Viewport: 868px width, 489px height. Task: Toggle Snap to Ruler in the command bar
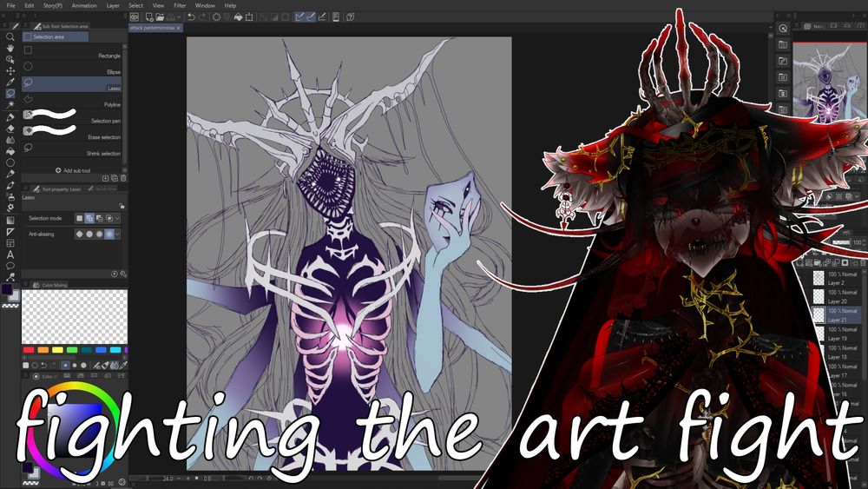pyautogui.click(x=299, y=17)
